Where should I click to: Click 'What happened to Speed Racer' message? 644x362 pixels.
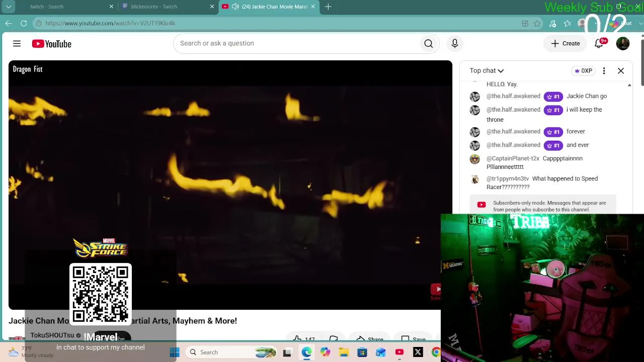(x=542, y=183)
